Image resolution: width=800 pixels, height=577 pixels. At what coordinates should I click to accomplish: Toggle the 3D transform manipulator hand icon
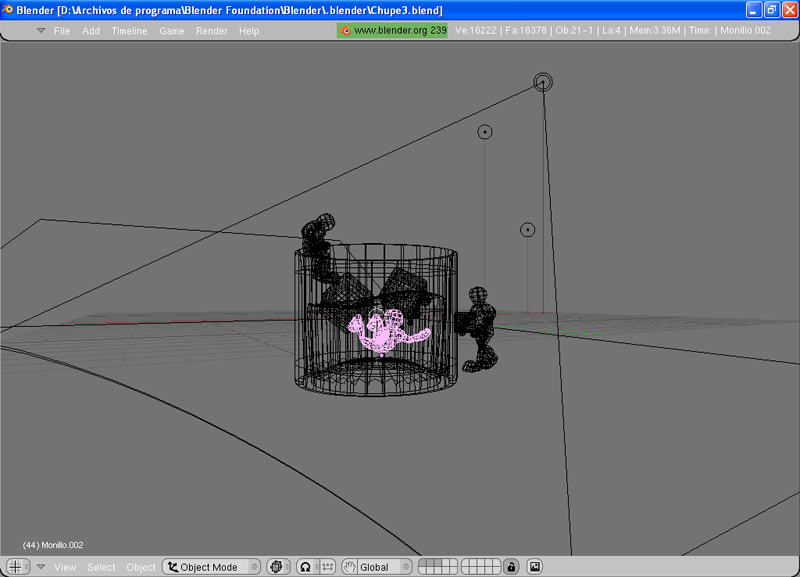[x=349, y=567]
